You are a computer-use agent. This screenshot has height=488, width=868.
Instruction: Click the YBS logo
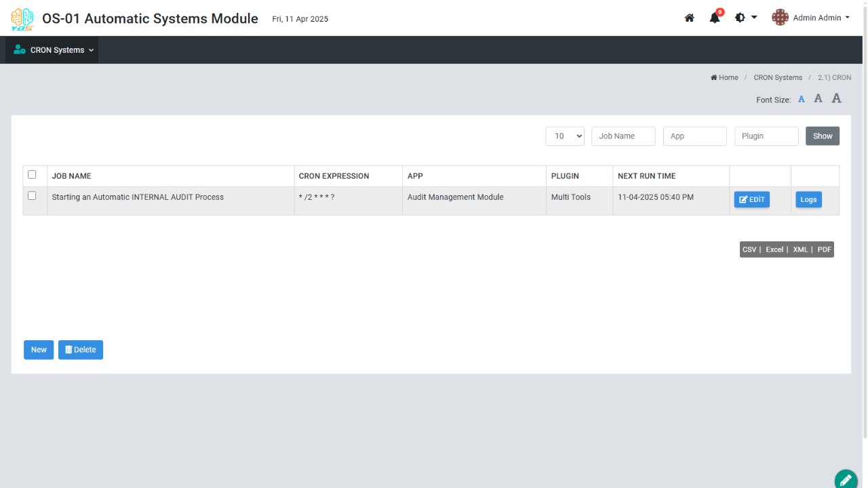tap(22, 19)
